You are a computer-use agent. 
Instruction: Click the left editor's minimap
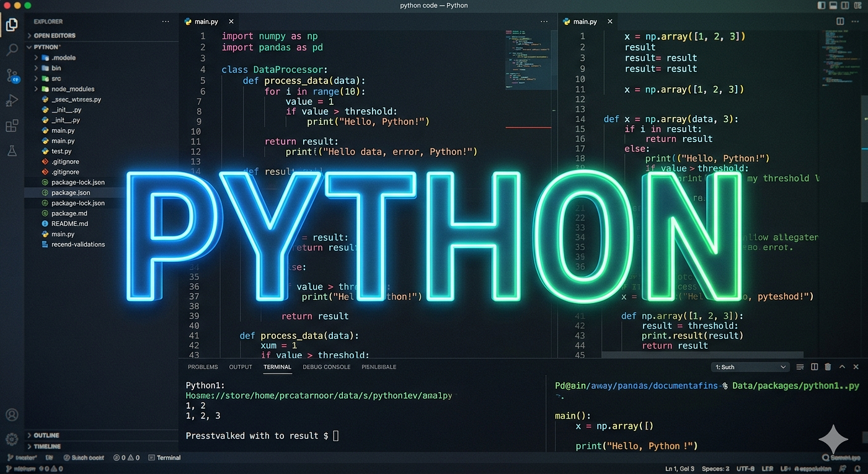tap(528, 59)
